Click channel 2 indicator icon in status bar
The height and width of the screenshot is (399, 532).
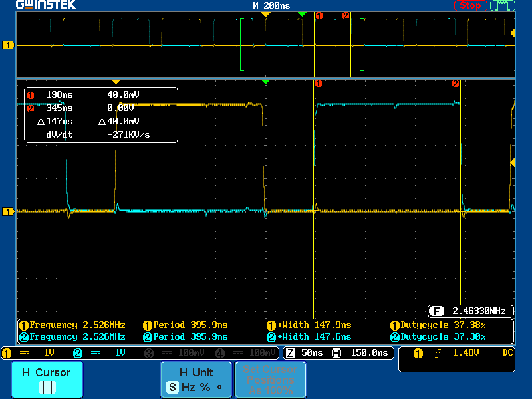click(x=78, y=354)
